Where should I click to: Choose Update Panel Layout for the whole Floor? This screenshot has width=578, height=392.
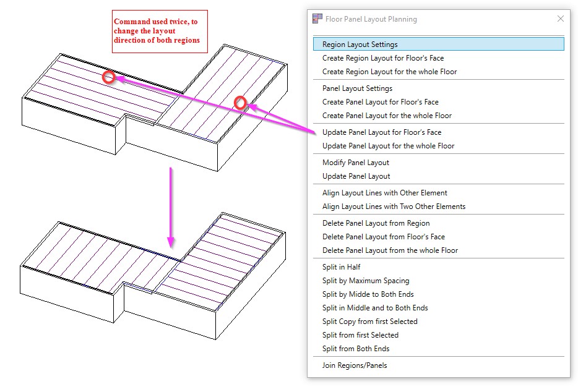[388, 146]
